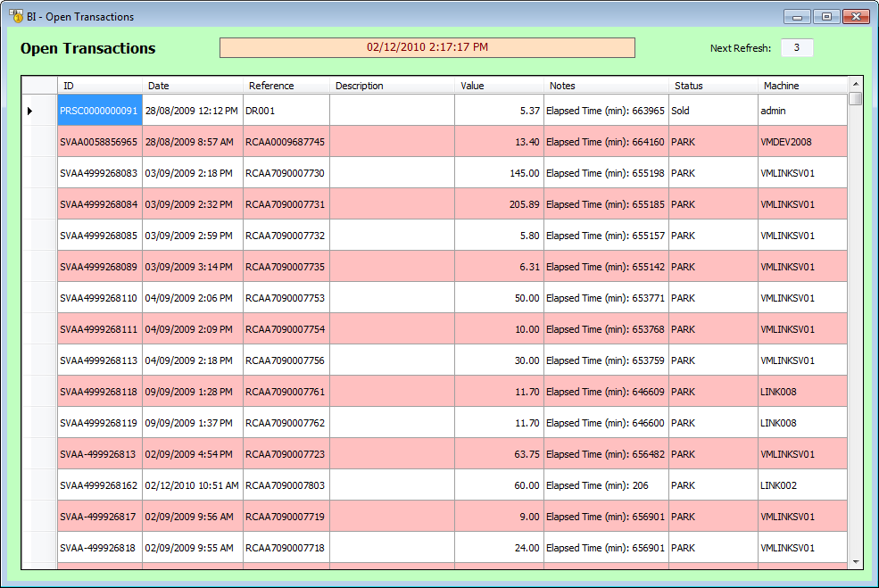879x588 pixels.
Task: Click date cell 09/09/2009 1:28 PM
Action: pyautogui.click(x=192, y=392)
